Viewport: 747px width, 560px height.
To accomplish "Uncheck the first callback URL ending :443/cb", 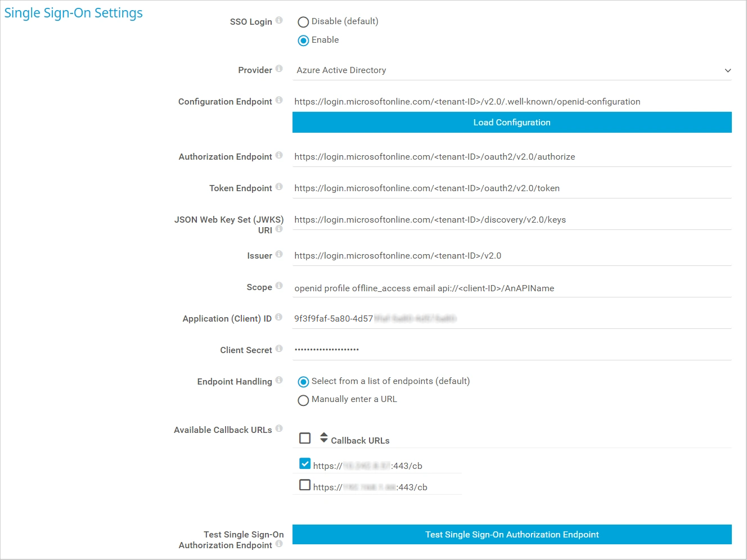I will click(x=305, y=464).
